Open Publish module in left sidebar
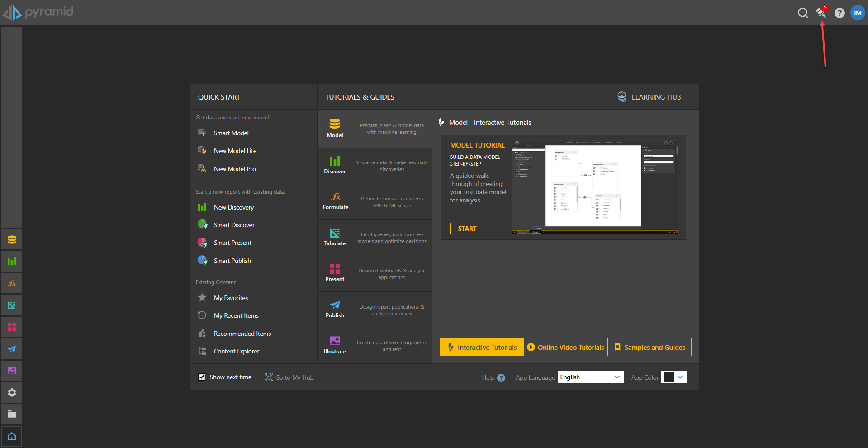 click(12, 349)
